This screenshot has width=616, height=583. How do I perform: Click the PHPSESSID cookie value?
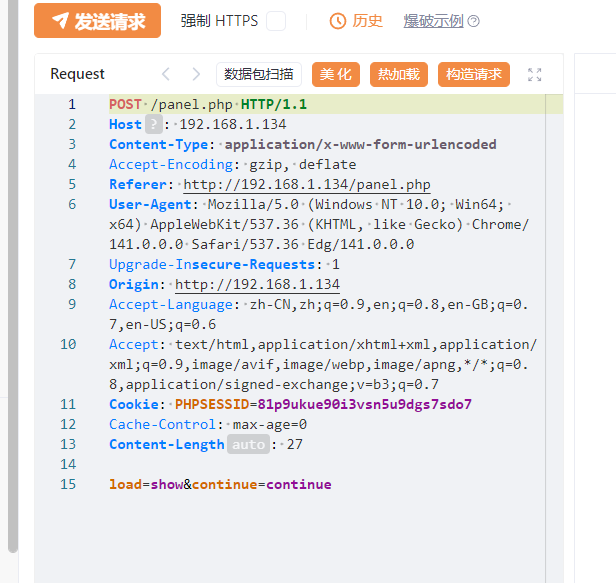pyautogui.click(x=365, y=404)
